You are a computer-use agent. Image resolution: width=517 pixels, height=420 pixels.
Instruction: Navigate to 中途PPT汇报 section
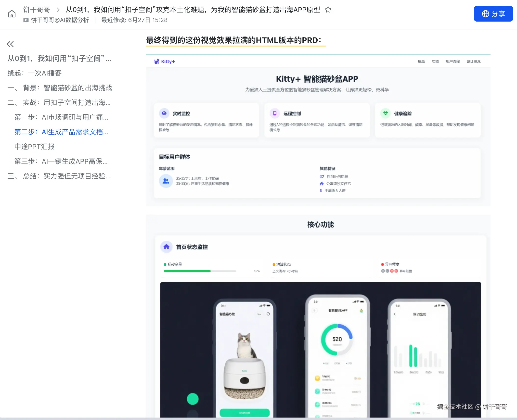[34, 147]
